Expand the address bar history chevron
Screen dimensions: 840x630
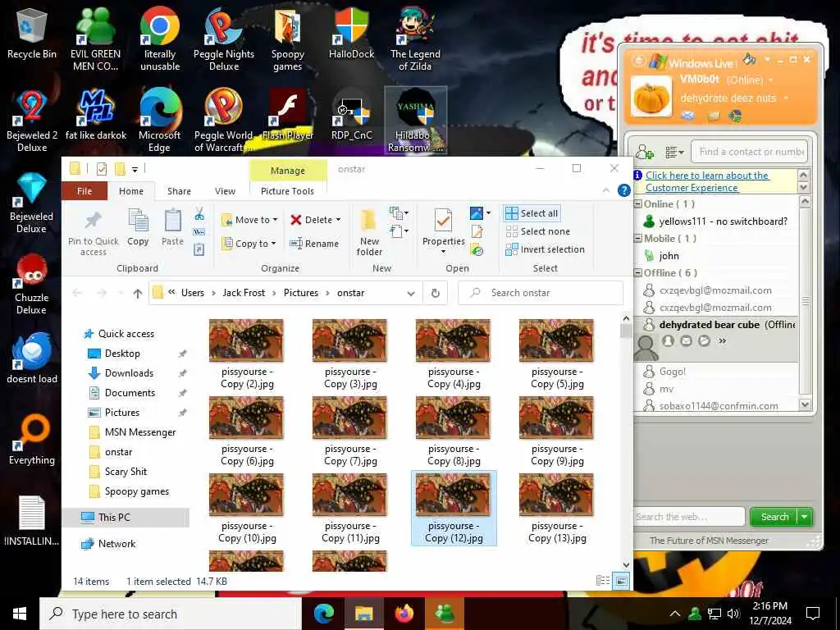pos(411,293)
